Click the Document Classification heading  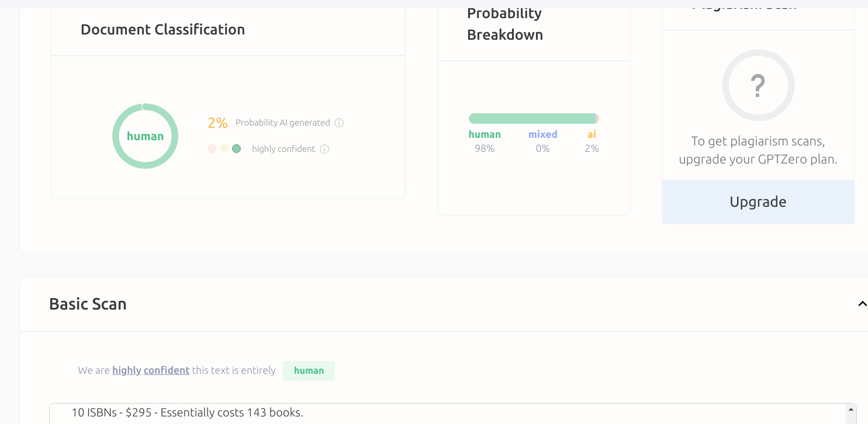[x=162, y=29]
